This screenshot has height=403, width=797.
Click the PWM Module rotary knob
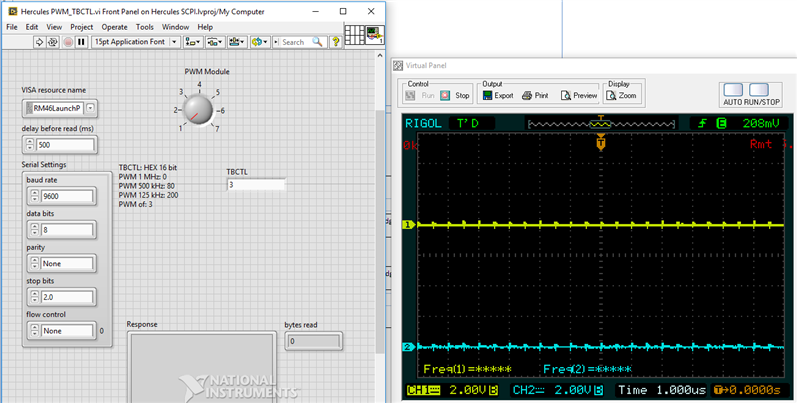(198, 109)
